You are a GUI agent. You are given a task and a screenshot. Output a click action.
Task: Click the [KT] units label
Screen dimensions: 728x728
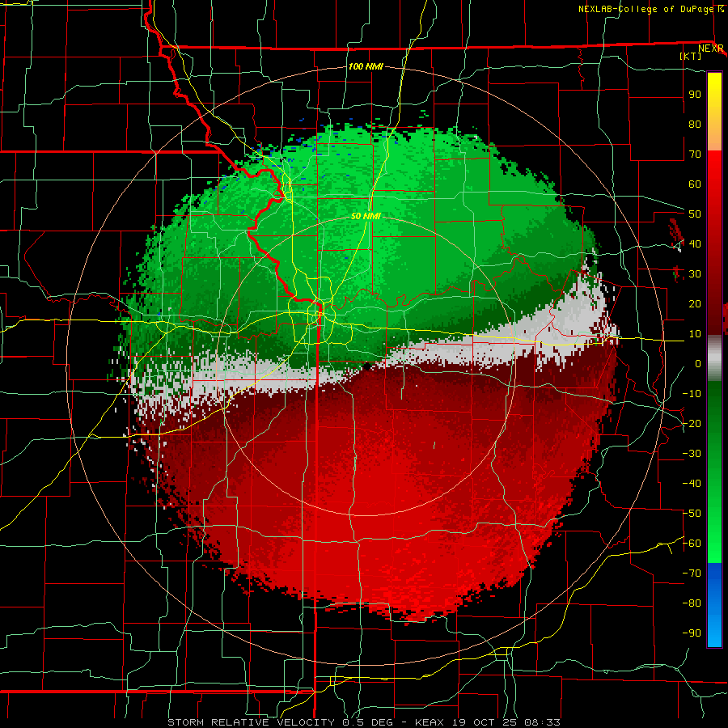tap(691, 56)
